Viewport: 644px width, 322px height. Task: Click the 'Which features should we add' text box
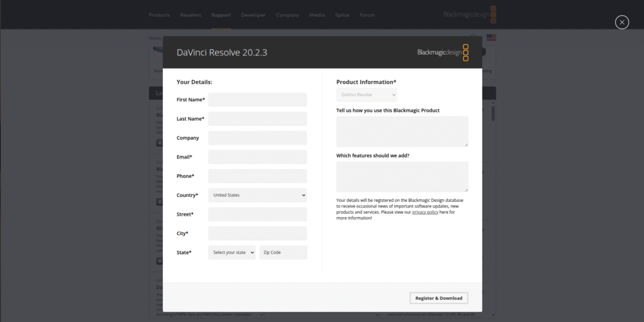[402, 176]
